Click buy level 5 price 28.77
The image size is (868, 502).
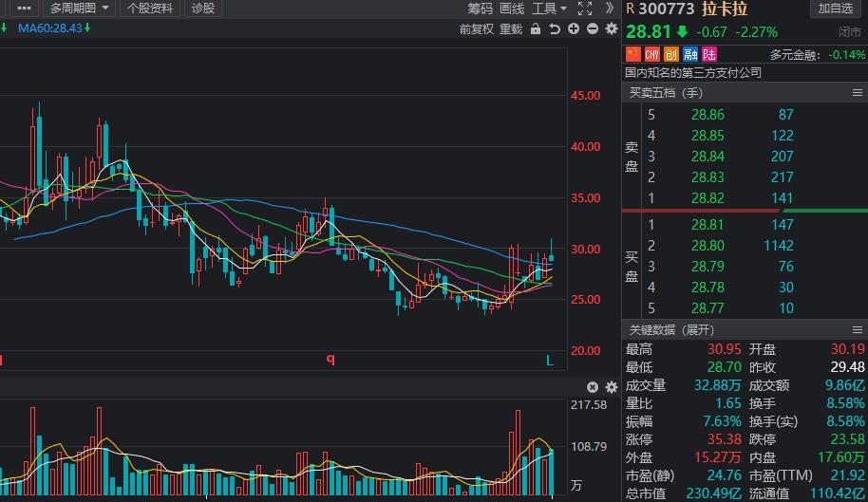pyautogui.click(x=708, y=308)
